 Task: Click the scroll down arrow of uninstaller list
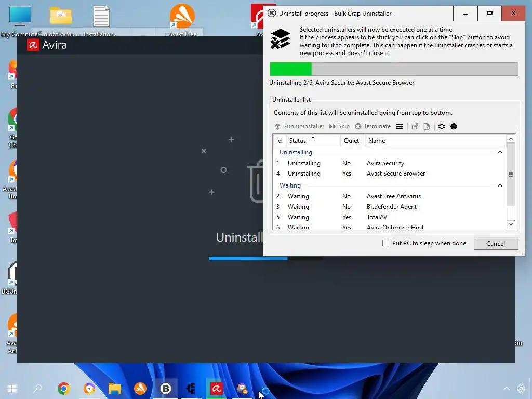tap(511, 224)
